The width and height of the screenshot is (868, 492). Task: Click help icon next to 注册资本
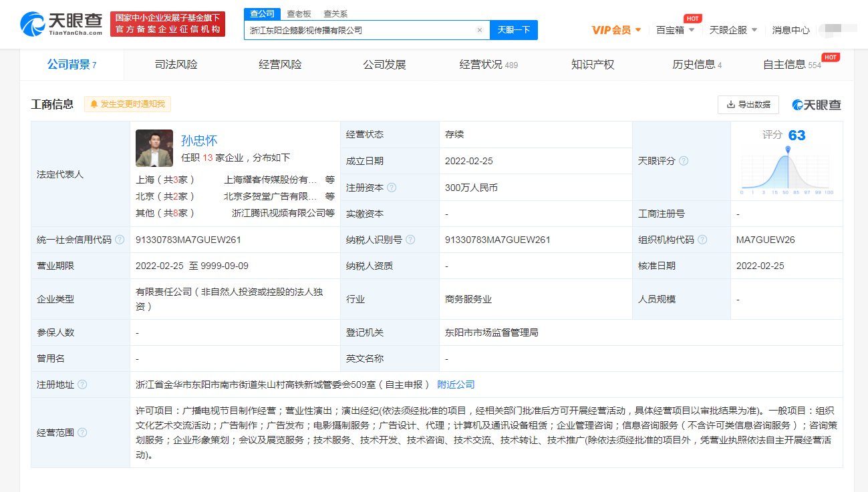(x=392, y=188)
